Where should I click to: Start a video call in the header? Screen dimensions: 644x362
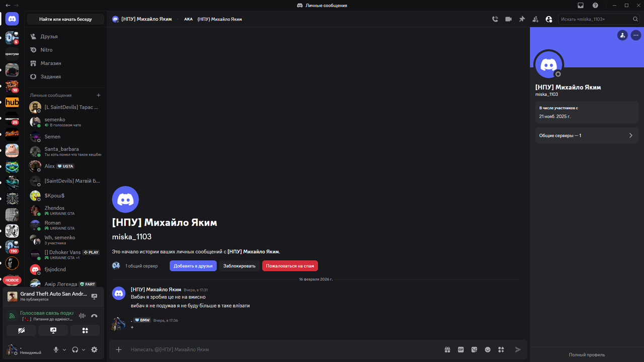(509, 19)
